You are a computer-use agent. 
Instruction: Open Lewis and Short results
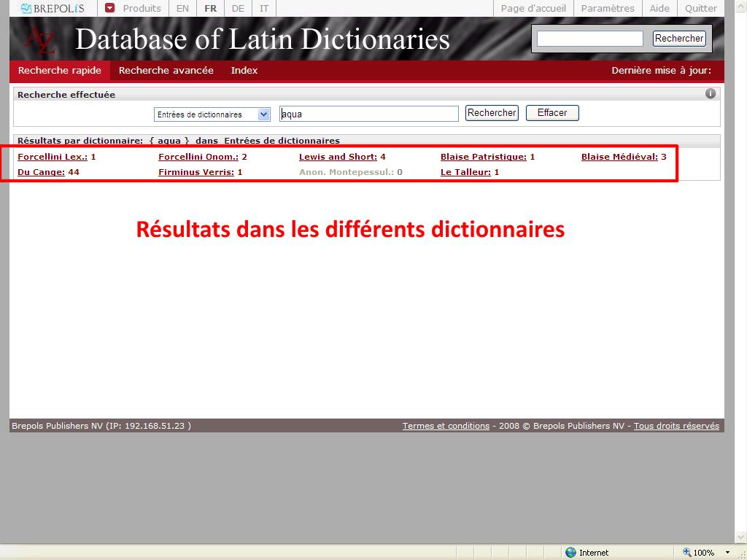point(338,157)
